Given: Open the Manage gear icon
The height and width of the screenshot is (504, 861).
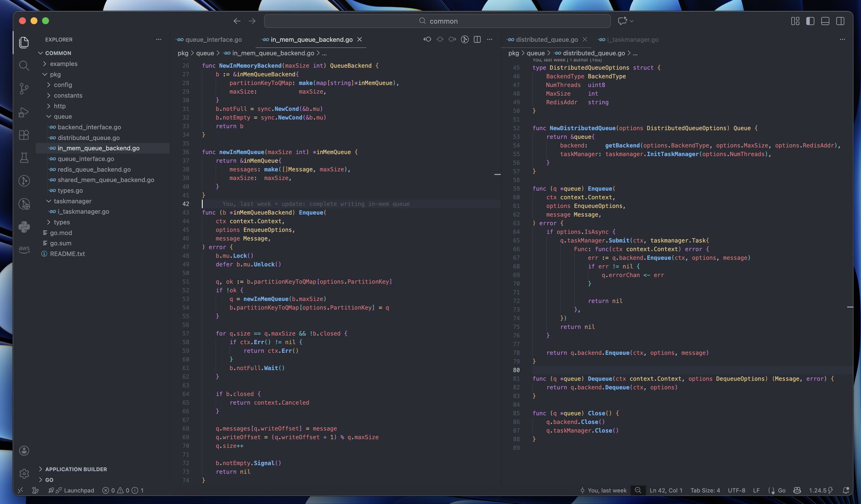Looking at the screenshot, I should coord(24,474).
